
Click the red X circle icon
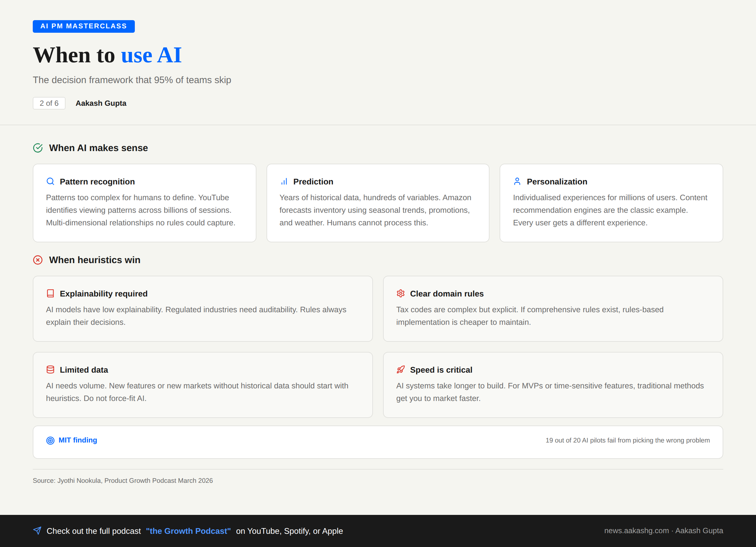point(38,260)
